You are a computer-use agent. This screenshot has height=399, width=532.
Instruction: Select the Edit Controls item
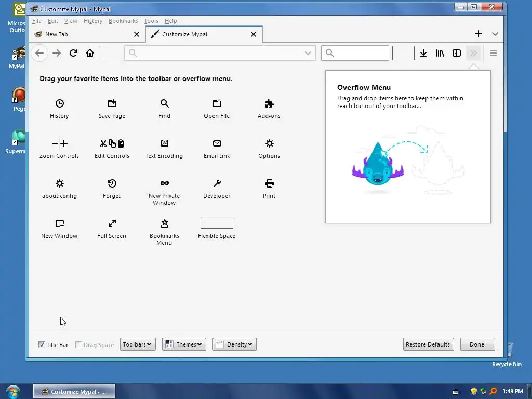pyautogui.click(x=112, y=149)
